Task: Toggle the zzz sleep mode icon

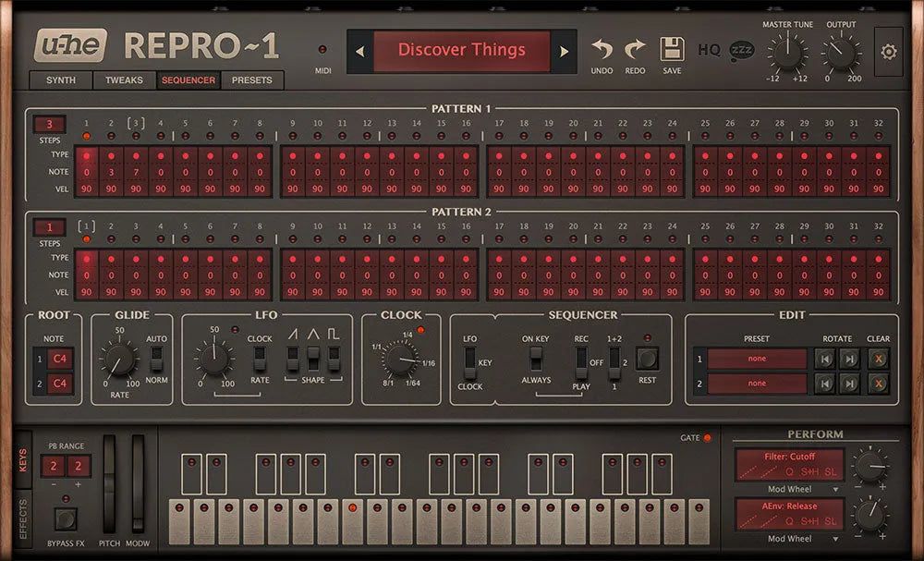Action: click(x=741, y=50)
